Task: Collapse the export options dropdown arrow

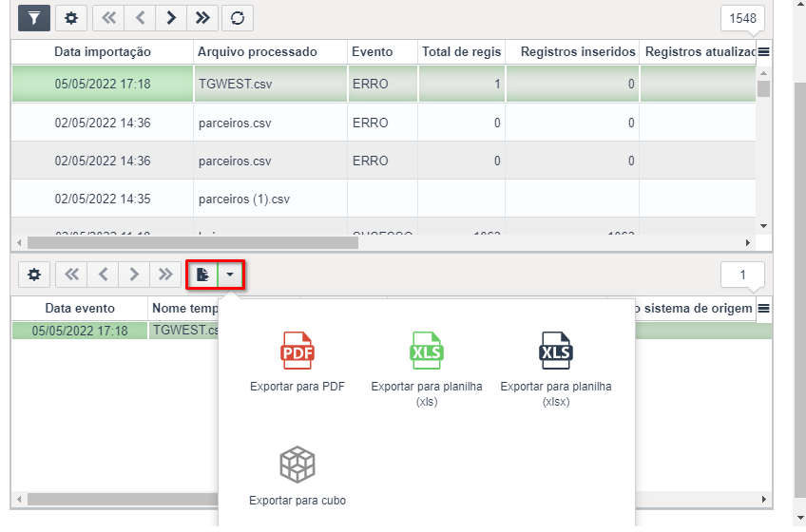Action: click(230, 275)
